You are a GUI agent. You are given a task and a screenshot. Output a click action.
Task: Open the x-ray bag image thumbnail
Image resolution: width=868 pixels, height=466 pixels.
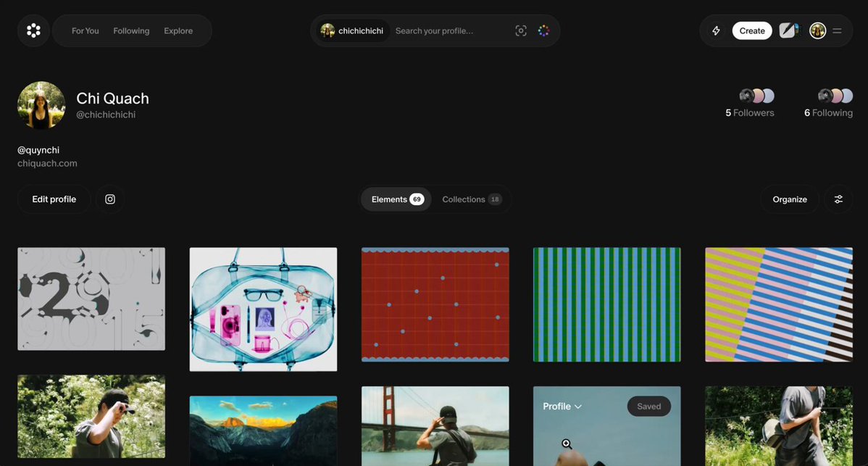point(263,309)
